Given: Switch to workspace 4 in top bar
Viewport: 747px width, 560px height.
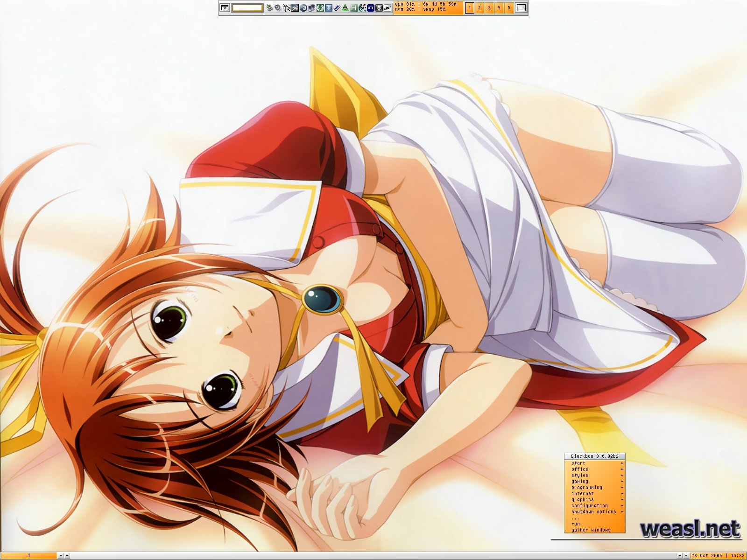Looking at the screenshot, I should click(x=499, y=7).
